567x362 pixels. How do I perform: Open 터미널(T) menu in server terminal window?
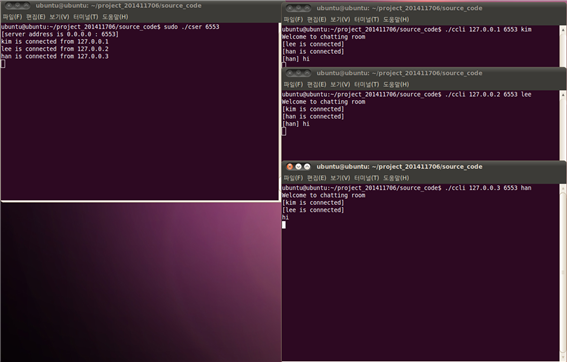(86, 17)
